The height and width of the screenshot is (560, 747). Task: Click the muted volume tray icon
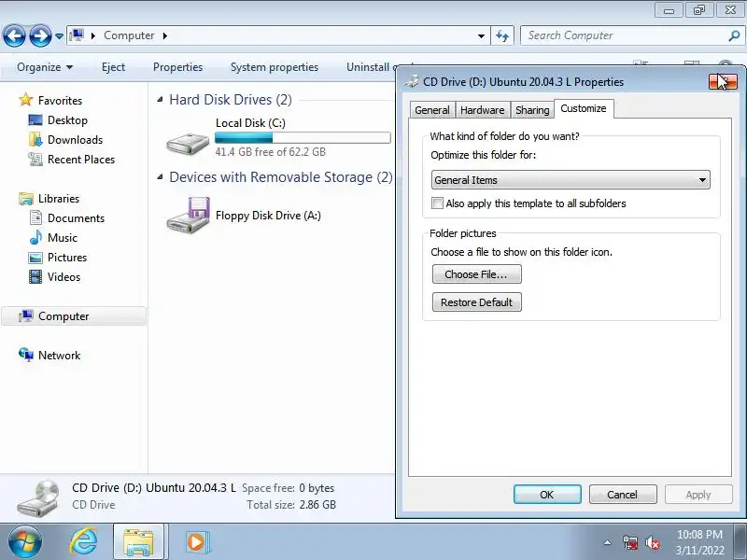click(652, 542)
